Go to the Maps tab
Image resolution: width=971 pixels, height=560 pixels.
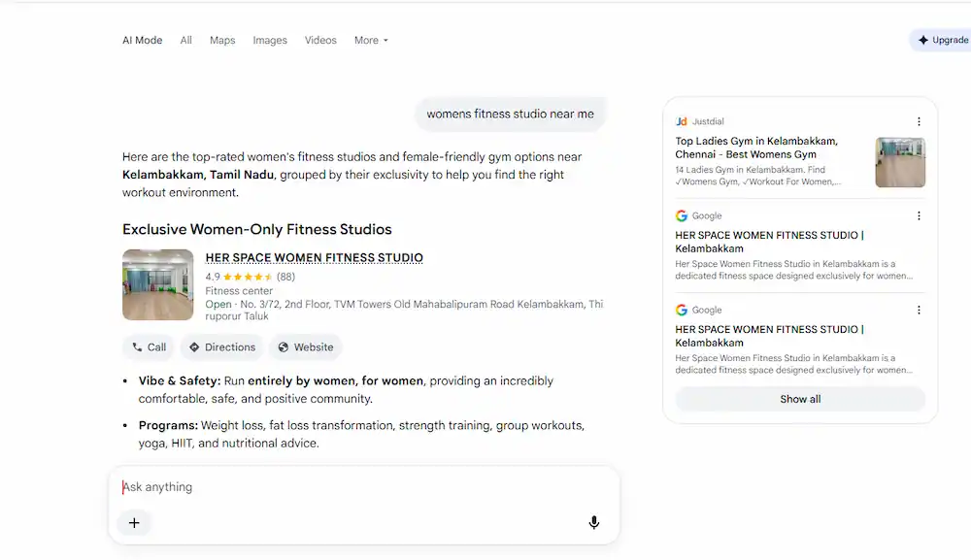click(x=222, y=40)
